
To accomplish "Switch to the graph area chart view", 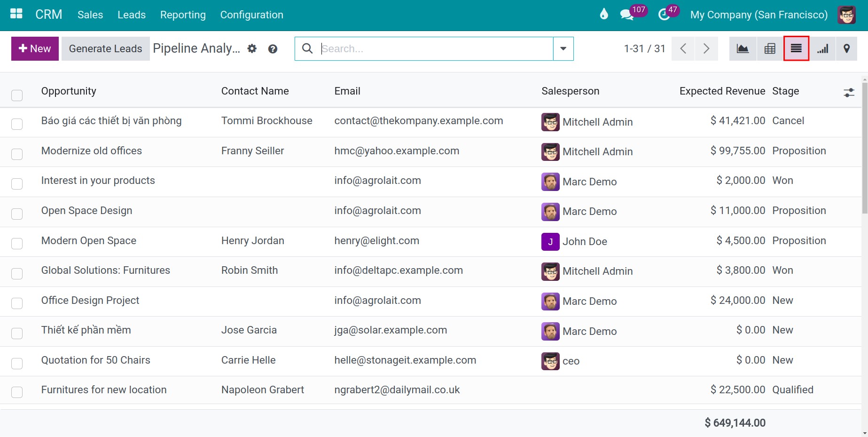I will click(743, 48).
